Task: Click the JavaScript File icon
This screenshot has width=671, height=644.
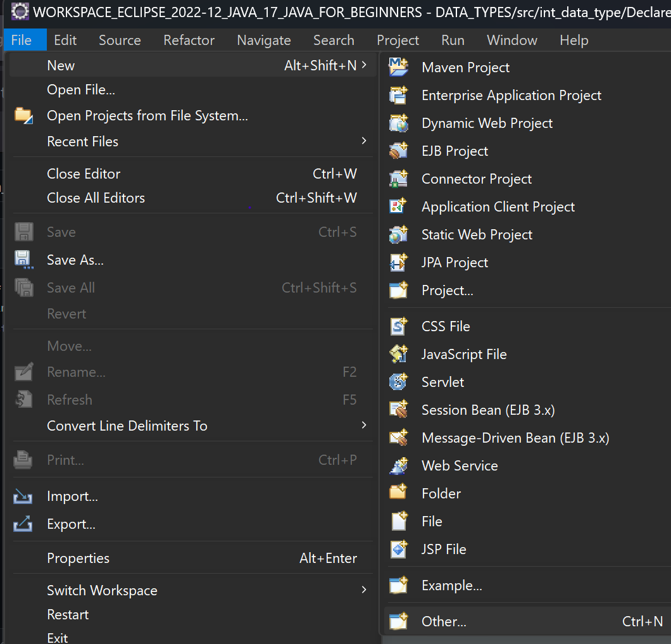Action: [398, 354]
